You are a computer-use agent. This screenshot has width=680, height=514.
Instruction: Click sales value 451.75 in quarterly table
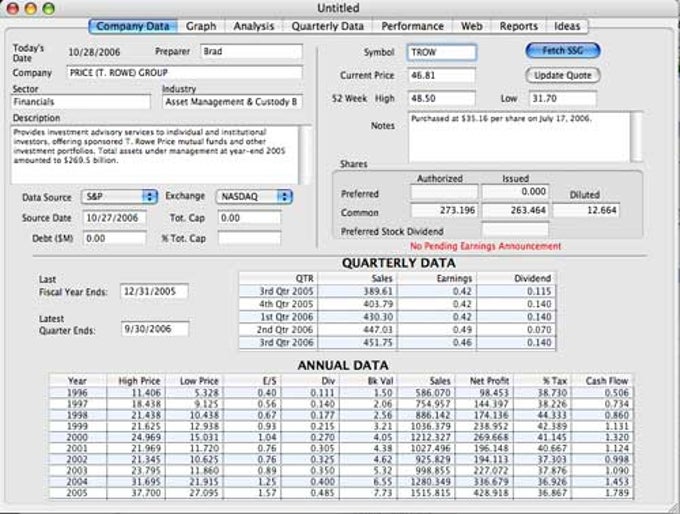point(378,343)
